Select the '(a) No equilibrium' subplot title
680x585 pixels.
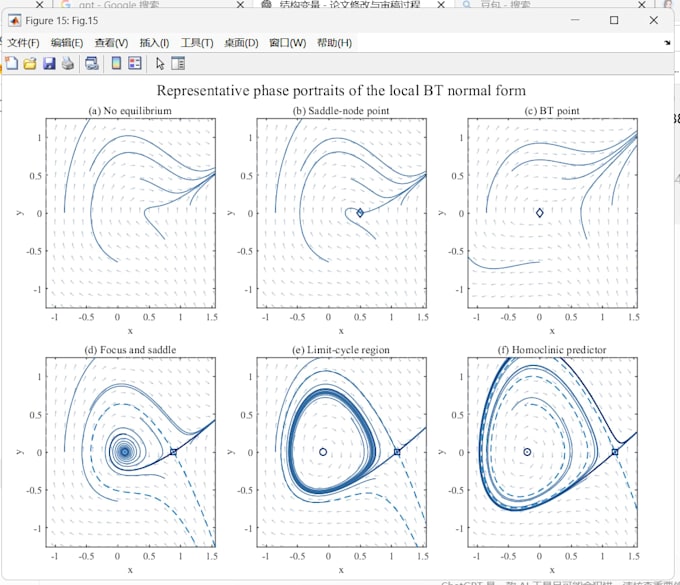coord(130,111)
